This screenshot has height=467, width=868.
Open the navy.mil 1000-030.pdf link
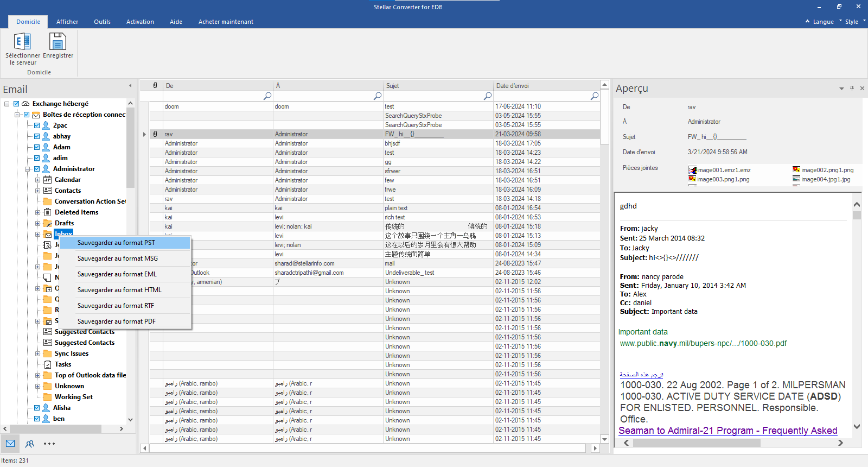pyautogui.click(x=703, y=343)
